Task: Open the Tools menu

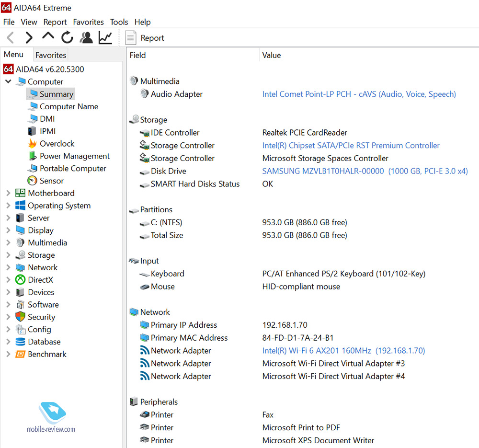Action: [x=119, y=22]
